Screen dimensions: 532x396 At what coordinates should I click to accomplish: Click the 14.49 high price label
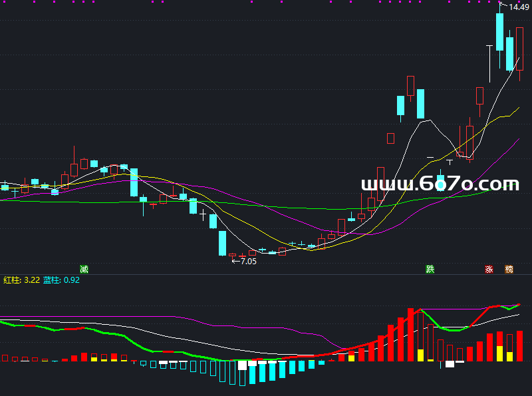519,7
